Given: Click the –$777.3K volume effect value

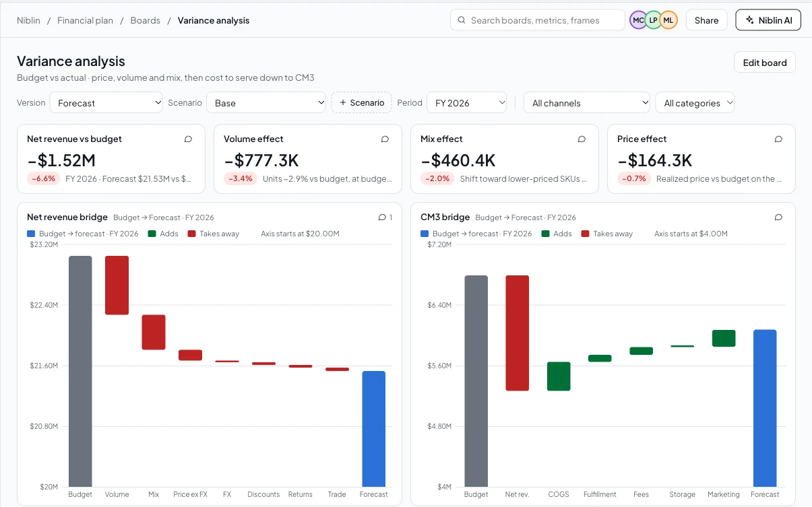Looking at the screenshot, I should pyautogui.click(x=261, y=160).
